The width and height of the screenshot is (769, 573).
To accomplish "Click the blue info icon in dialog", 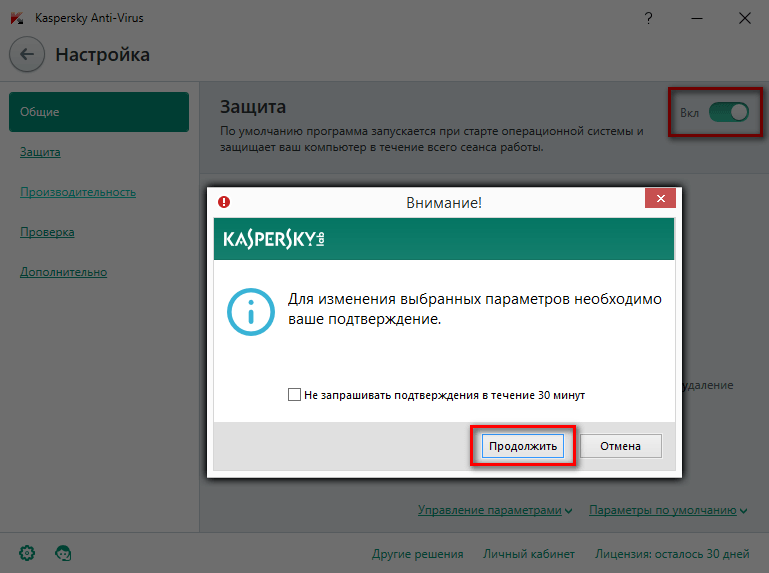I will 251,312.
